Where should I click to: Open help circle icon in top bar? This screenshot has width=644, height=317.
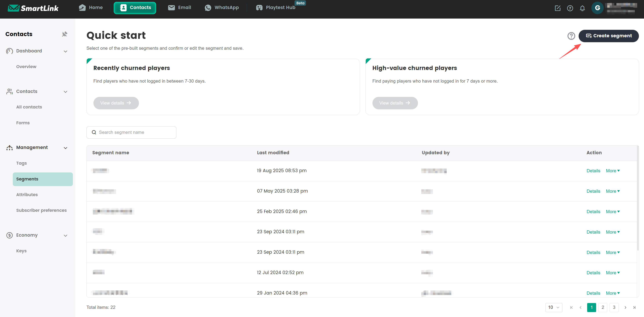(570, 8)
